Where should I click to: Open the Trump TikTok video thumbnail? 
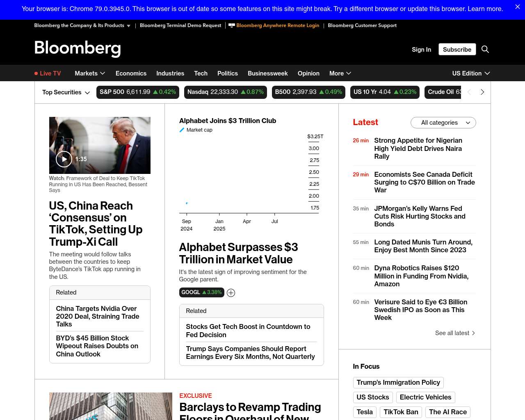pyautogui.click(x=100, y=145)
